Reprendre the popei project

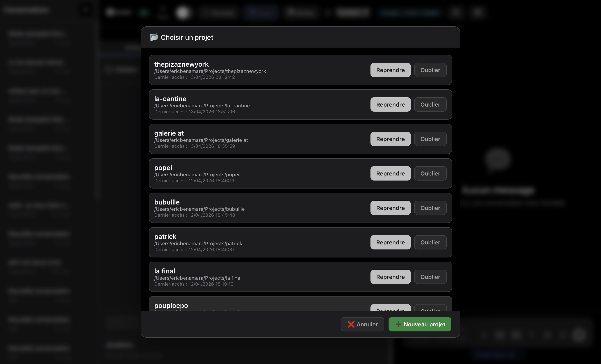[x=390, y=173]
